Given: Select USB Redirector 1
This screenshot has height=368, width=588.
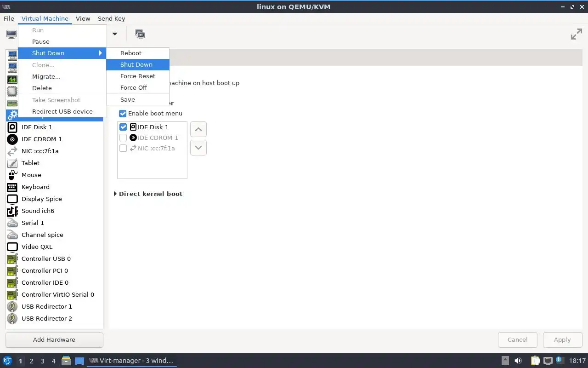Looking at the screenshot, I should (x=54, y=306).
